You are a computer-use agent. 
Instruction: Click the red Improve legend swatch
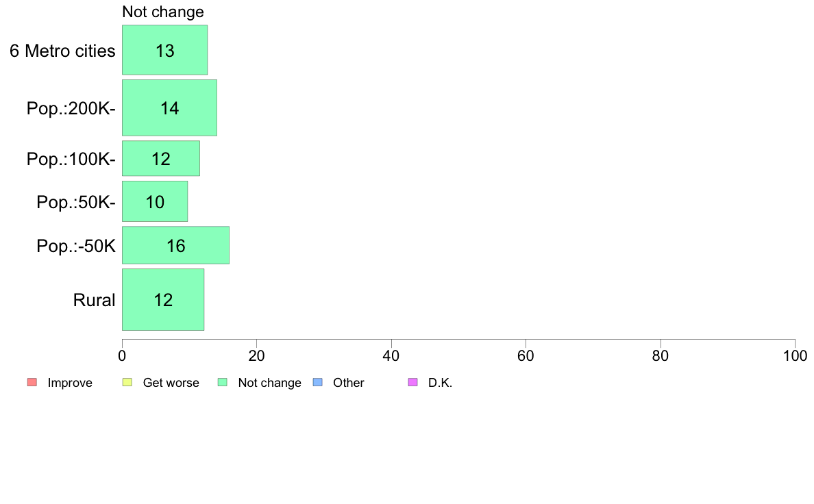(32, 383)
